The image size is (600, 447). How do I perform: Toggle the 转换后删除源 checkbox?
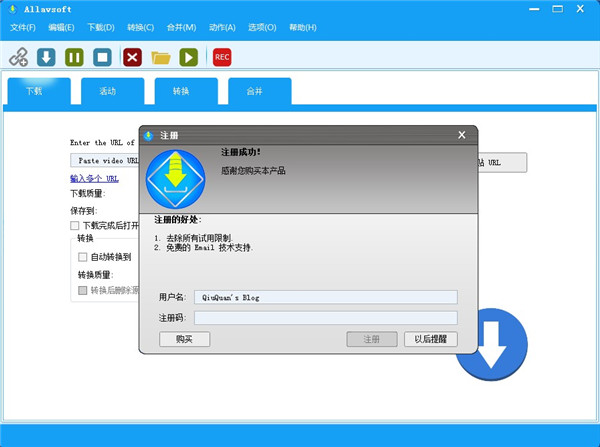[x=82, y=290]
